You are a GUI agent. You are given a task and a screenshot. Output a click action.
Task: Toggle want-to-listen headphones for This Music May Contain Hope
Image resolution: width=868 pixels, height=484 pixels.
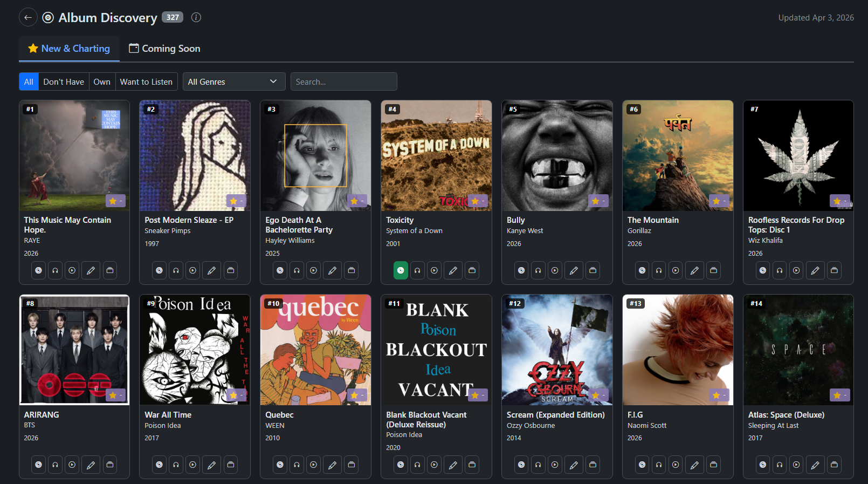(x=55, y=270)
